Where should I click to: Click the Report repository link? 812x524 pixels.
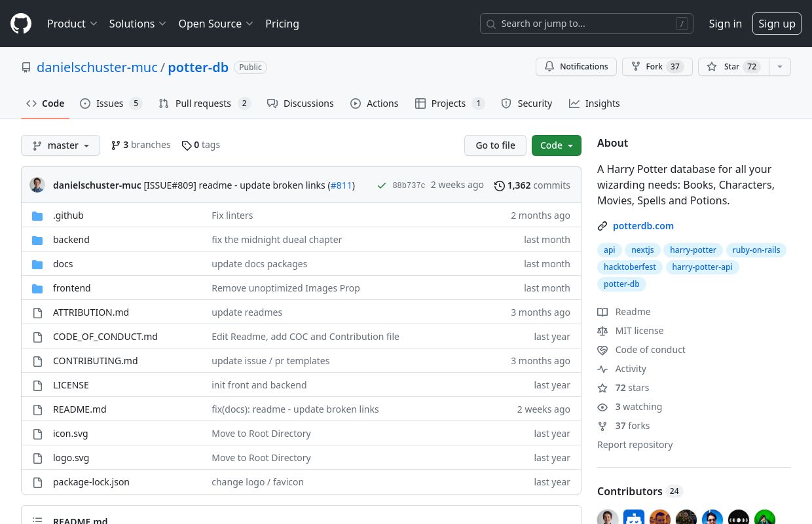pos(635,445)
